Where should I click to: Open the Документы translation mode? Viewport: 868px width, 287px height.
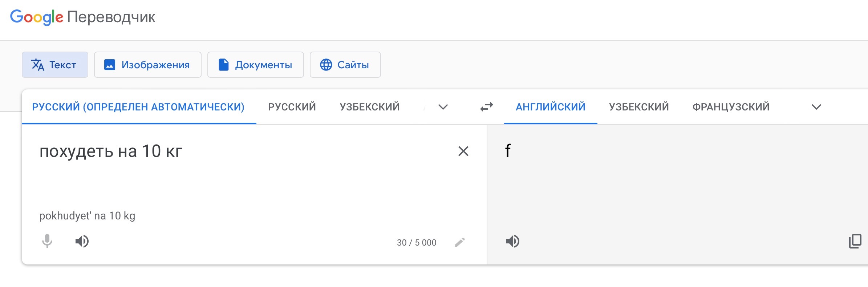[x=255, y=65]
